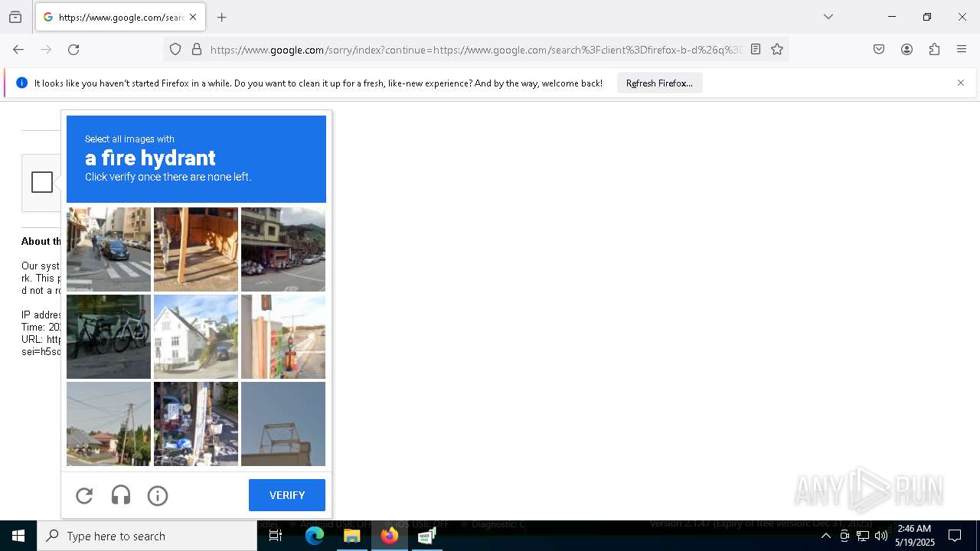Select the rooftop structure against sky tile
980x551 pixels.
(283, 424)
